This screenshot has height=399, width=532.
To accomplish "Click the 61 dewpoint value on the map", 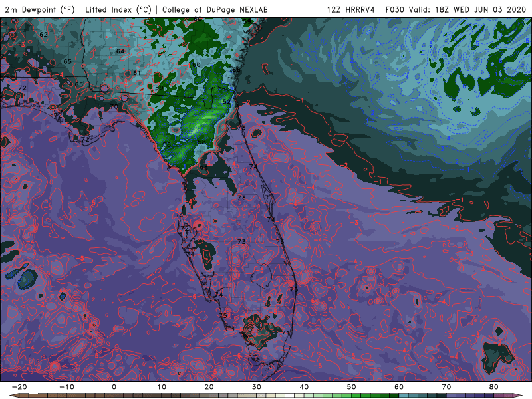I will pyautogui.click(x=137, y=73).
